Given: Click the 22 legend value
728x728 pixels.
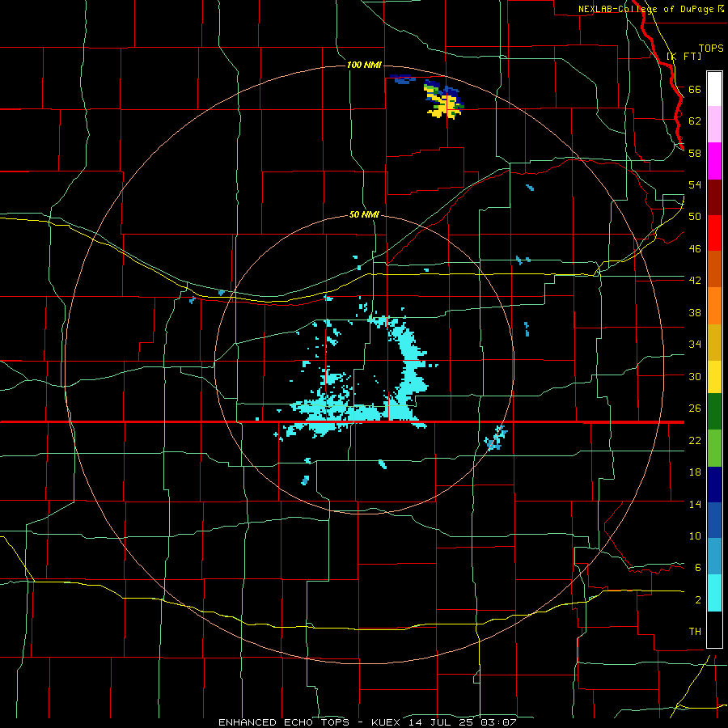Looking at the screenshot, I should pyautogui.click(x=695, y=441).
